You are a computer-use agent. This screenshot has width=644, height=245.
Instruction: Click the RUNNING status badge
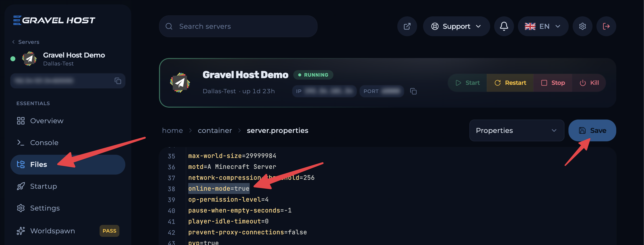tap(313, 75)
